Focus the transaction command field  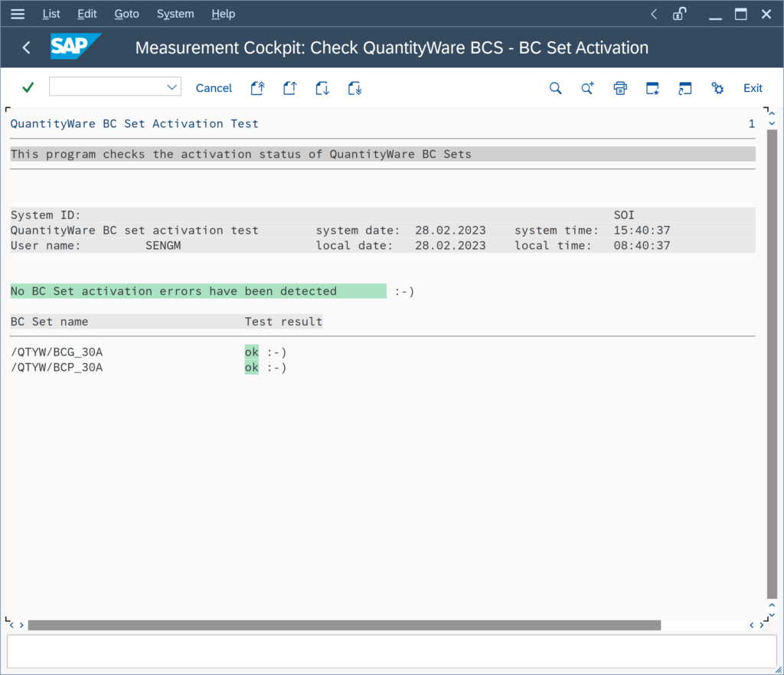coord(115,86)
